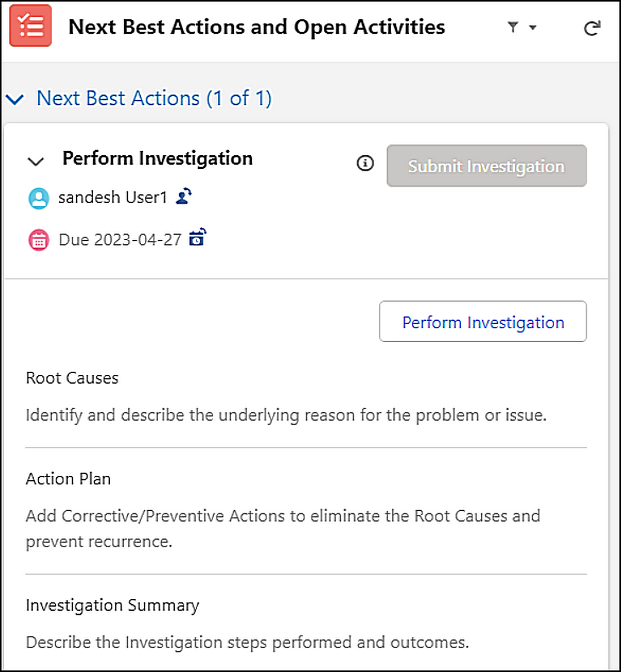
Task: Collapse the Perform Investigation card chevron
Action: coord(36,162)
